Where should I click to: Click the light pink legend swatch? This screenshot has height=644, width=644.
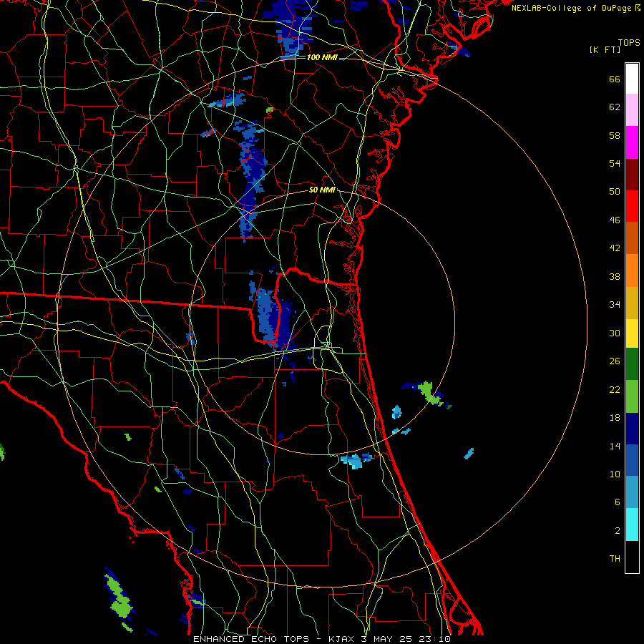coord(632,109)
